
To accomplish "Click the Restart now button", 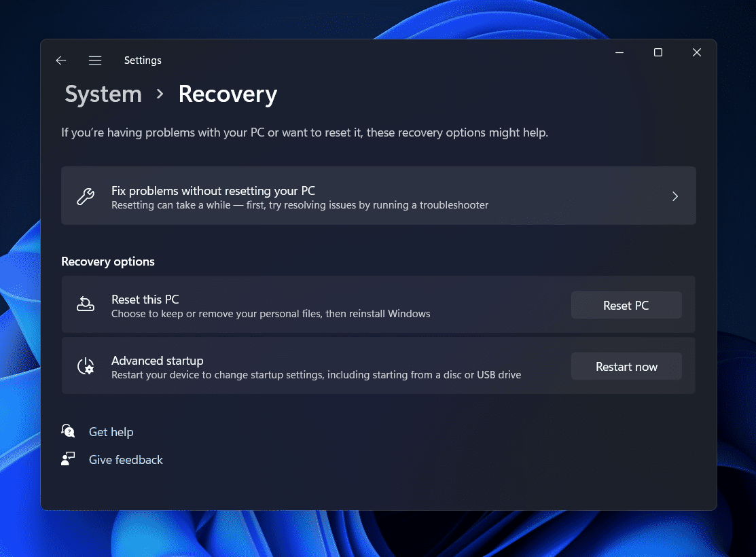I will (x=626, y=367).
